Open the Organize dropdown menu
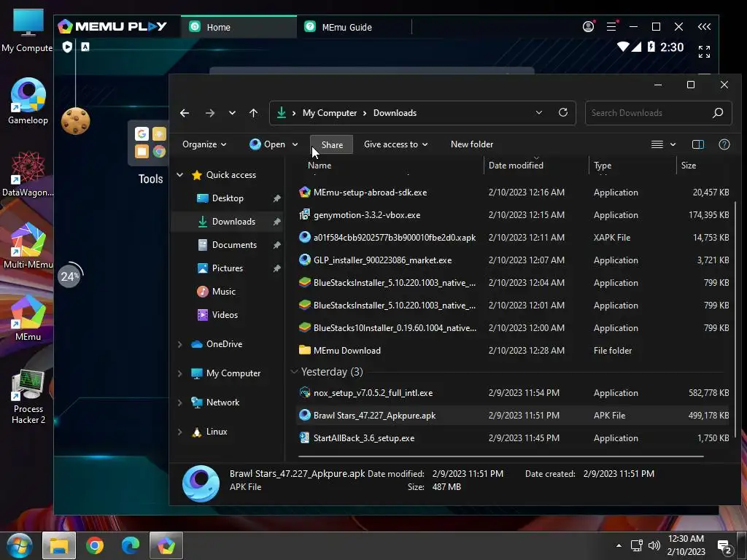Screen dimensions: 747x560 204,144
